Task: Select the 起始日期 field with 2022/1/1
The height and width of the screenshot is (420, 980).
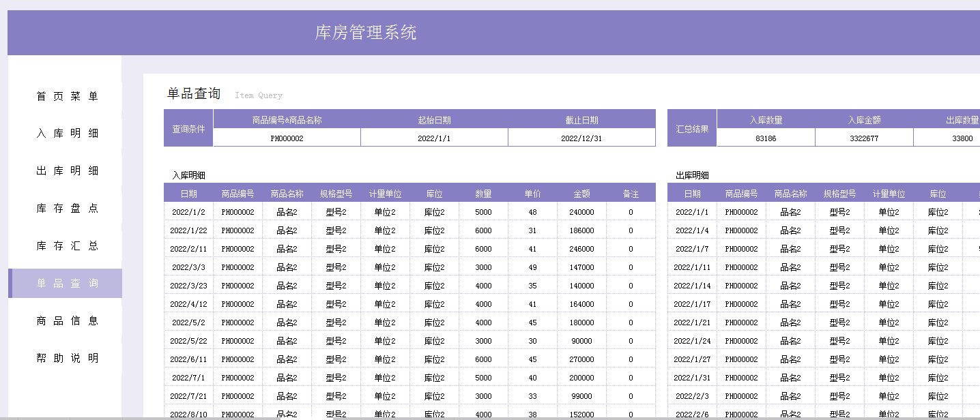Action: coord(434,138)
